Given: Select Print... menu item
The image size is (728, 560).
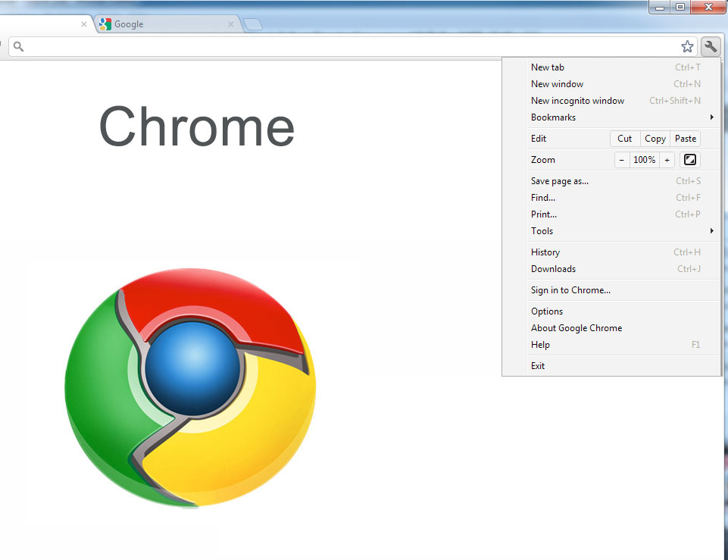Looking at the screenshot, I should pyautogui.click(x=616, y=214).
